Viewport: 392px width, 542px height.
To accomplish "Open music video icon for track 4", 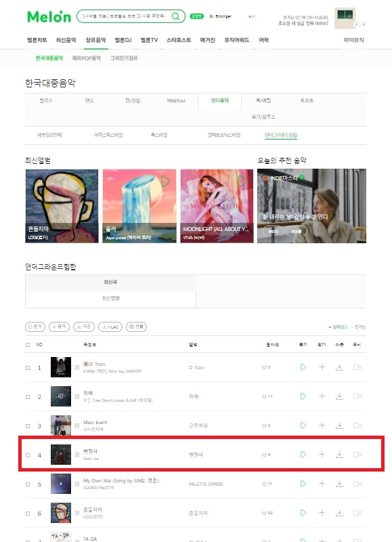I will click(x=357, y=455).
